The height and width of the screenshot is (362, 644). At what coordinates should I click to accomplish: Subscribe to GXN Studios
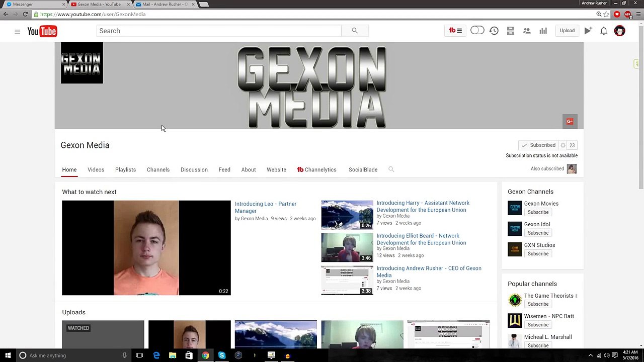538,254
